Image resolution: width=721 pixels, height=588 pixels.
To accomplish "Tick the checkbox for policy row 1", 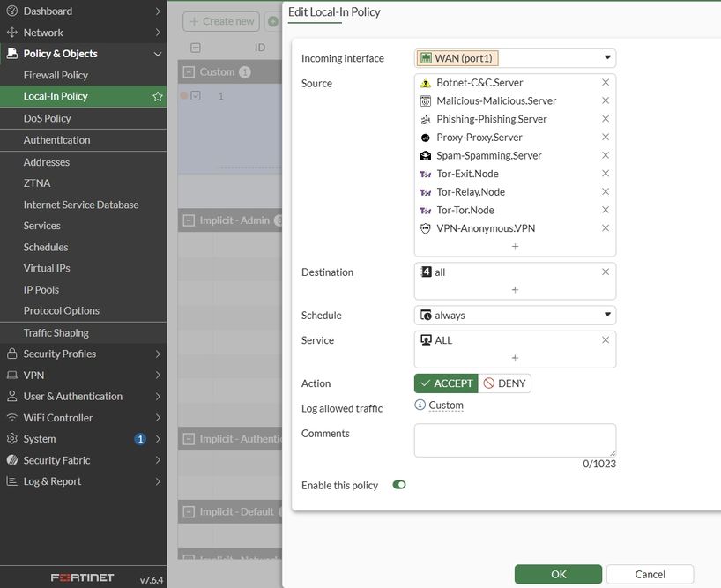I will tap(196, 95).
